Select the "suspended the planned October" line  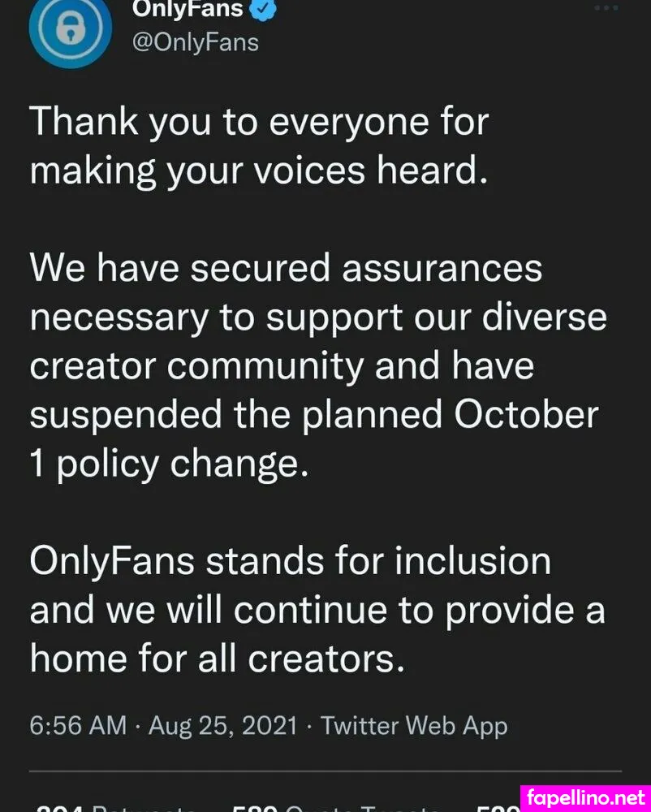(314, 414)
